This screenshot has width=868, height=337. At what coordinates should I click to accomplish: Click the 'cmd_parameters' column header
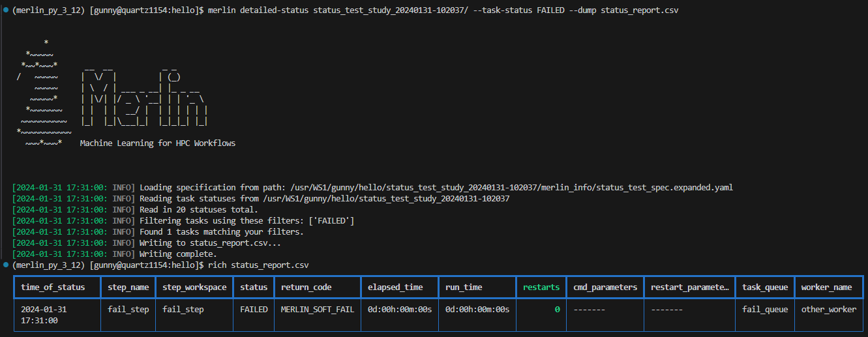click(x=605, y=287)
